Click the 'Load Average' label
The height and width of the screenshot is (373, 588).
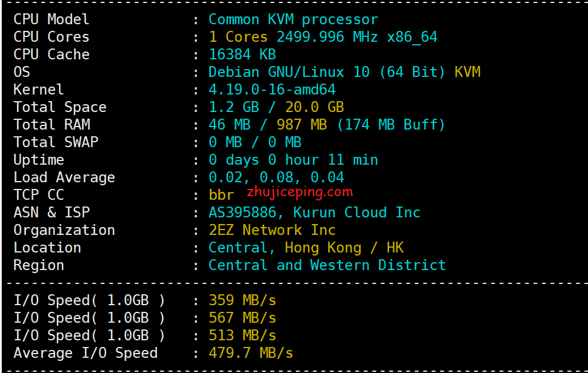coord(64,177)
